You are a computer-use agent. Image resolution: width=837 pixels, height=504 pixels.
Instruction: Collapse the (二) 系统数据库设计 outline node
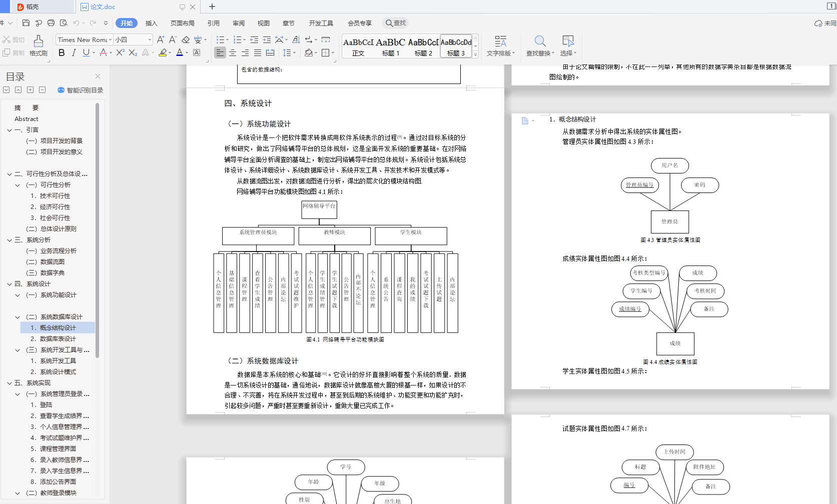(18, 317)
